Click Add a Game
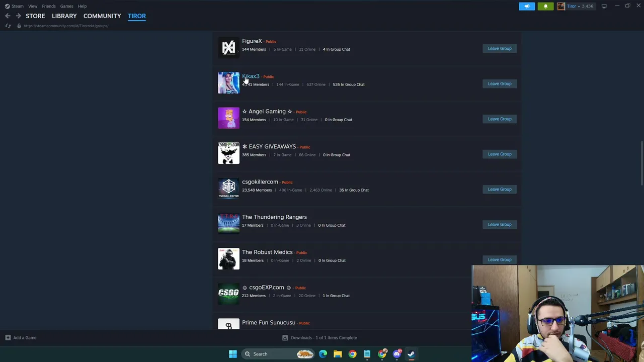Screen dimensions: 644x362 coord(21,338)
